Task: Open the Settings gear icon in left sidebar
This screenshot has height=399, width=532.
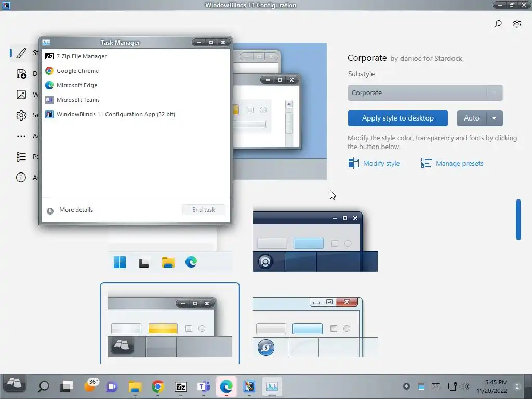Action: (x=21, y=115)
